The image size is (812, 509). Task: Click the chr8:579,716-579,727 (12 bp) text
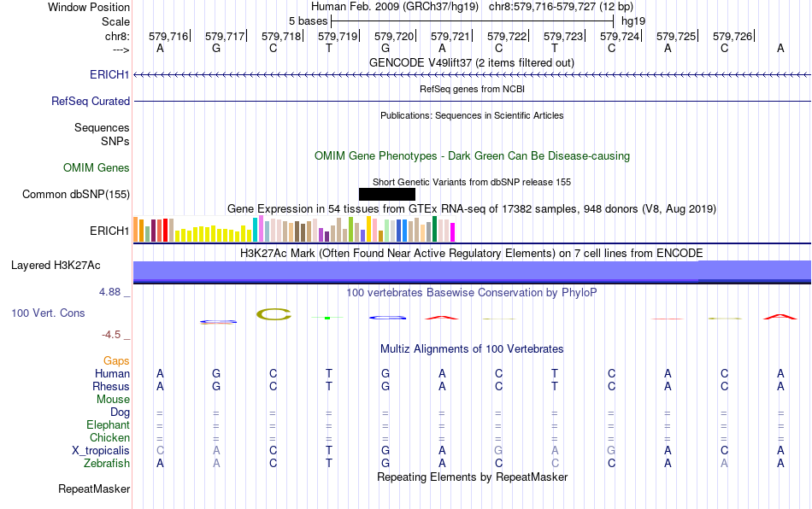561,7
